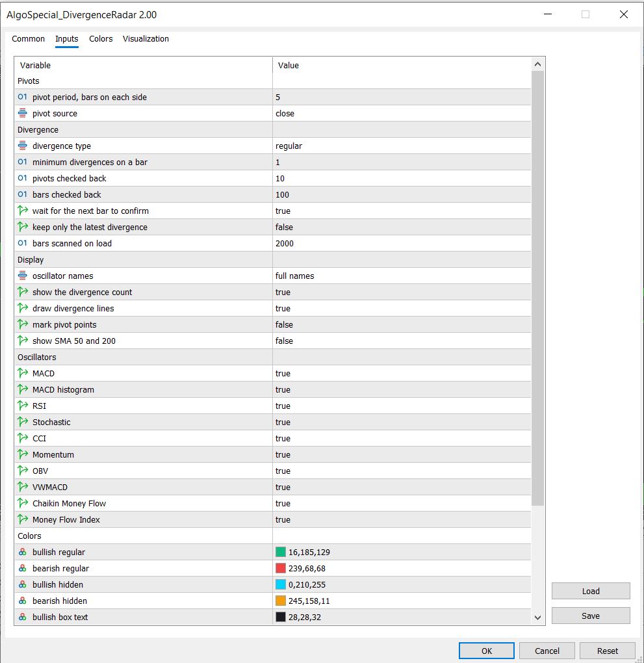
Task: Click the enum icon beside pivot source
Action: [22, 113]
